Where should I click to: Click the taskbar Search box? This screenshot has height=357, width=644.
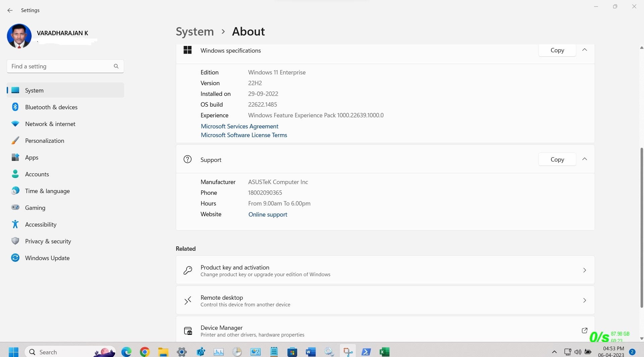coord(70,352)
